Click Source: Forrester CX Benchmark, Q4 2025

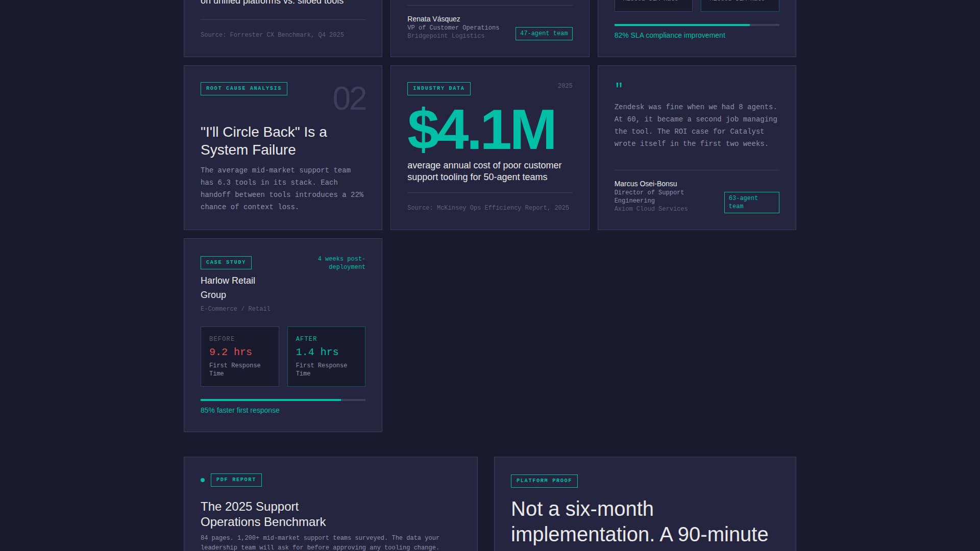point(272,35)
